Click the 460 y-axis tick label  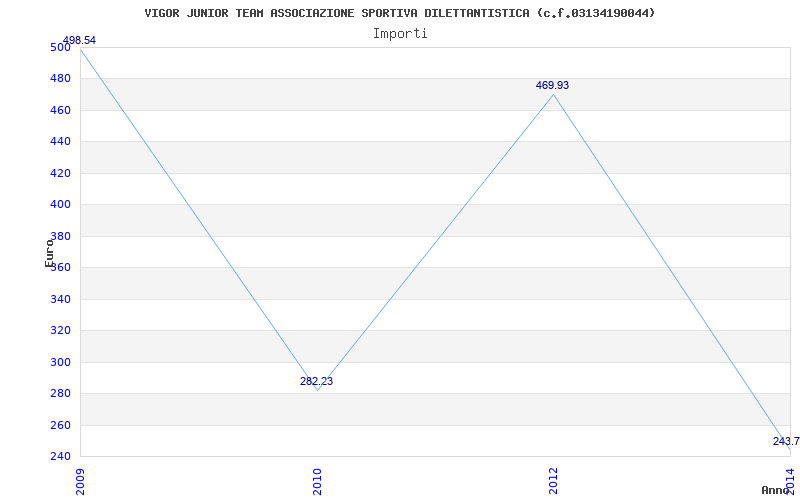60,110
